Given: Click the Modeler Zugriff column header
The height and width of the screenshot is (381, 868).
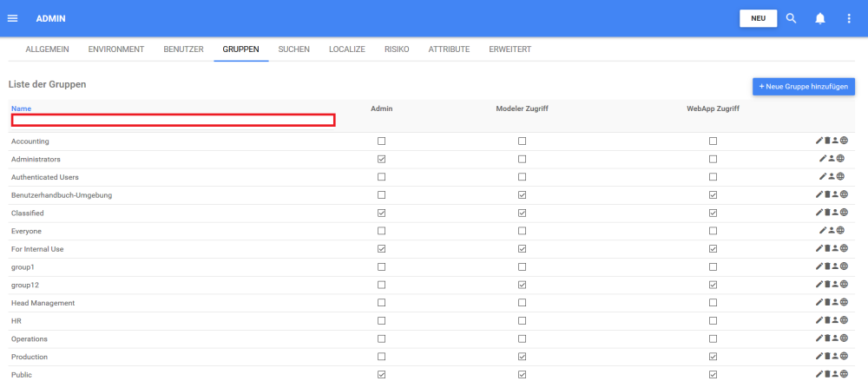Looking at the screenshot, I should pos(522,108).
